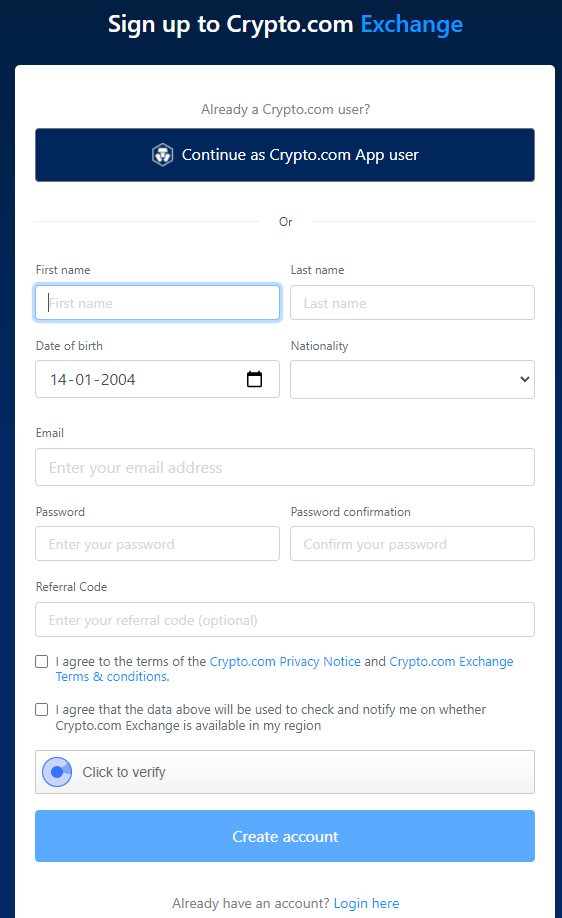The height and width of the screenshot is (918, 562).
Task: Click the email address input field
Action: click(285, 467)
